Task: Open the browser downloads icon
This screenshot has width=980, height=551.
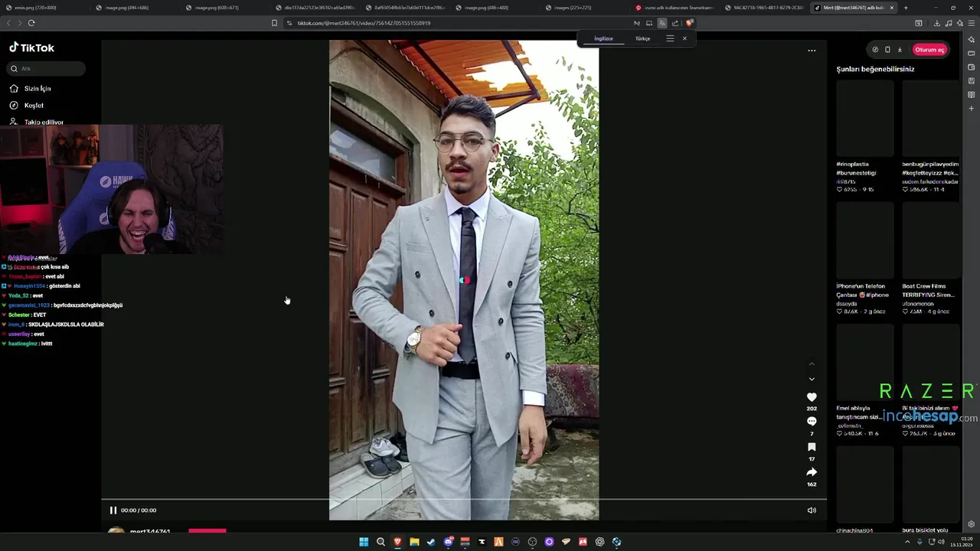Action: coord(936,23)
